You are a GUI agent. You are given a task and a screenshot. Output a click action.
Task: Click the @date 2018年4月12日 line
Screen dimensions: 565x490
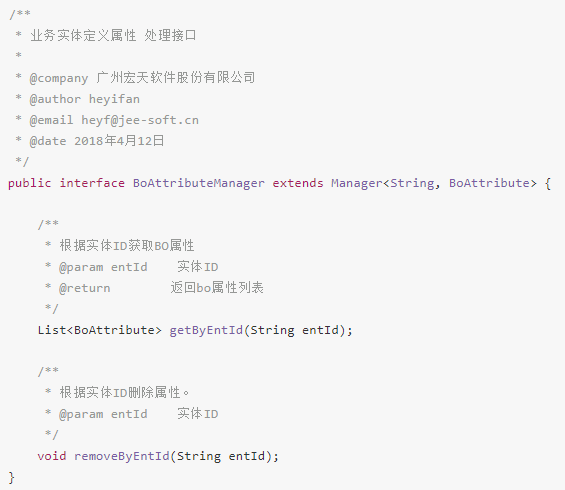click(x=97, y=141)
